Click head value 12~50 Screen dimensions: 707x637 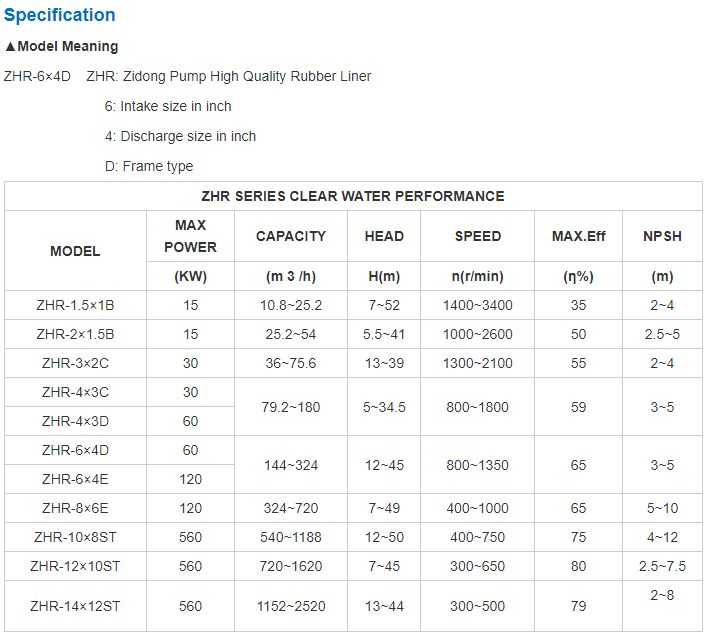[384, 537]
